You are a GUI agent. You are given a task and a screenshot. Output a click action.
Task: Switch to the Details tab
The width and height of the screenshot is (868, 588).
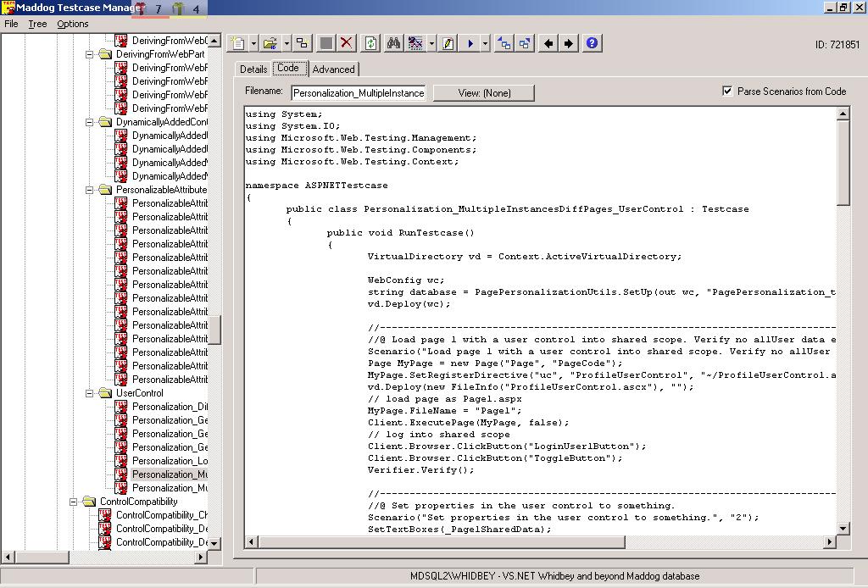253,69
